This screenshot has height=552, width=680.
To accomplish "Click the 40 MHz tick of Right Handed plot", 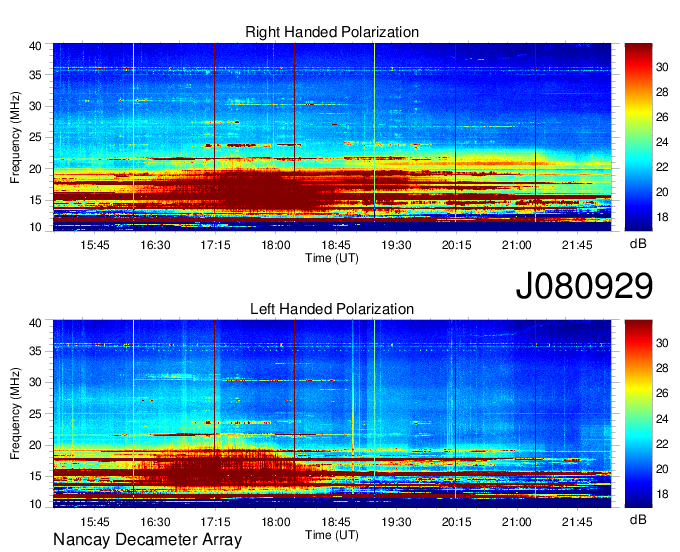I will (35, 46).
